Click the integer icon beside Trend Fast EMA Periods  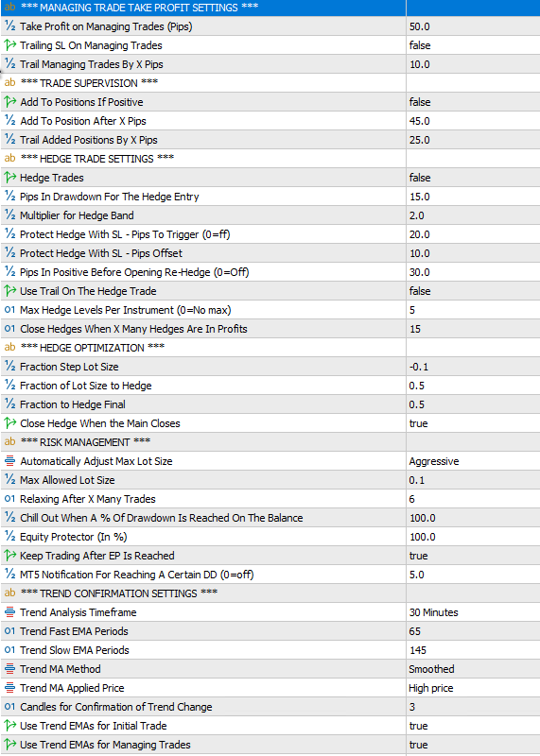click(9, 631)
